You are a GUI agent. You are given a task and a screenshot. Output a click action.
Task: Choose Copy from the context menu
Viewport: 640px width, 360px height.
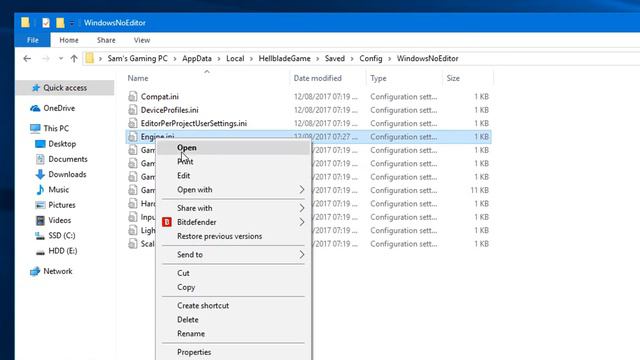234,287
